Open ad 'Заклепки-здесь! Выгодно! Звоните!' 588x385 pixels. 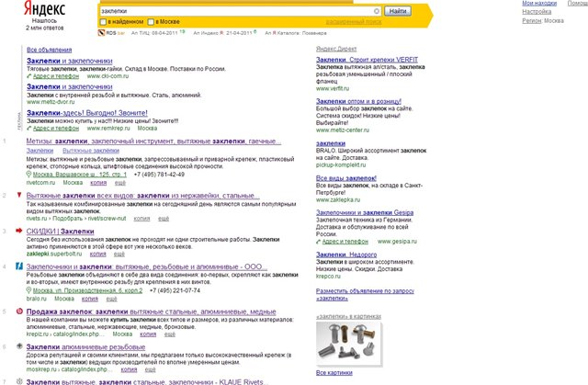[87, 113]
